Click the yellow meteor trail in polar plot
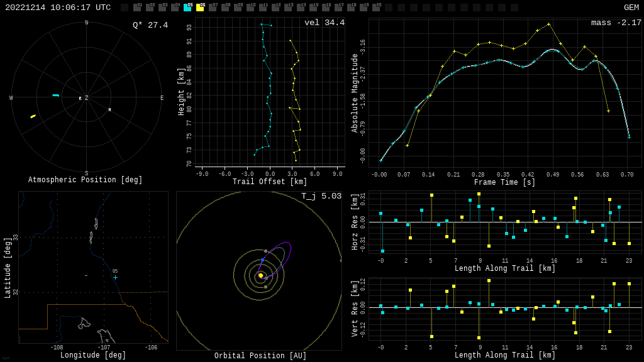The image size is (644, 362). [33, 116]
